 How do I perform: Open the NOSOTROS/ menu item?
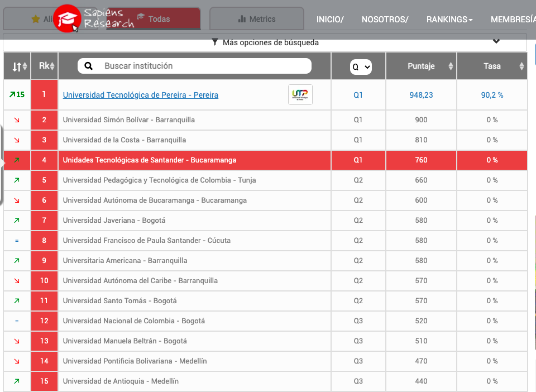coord(385,20)
